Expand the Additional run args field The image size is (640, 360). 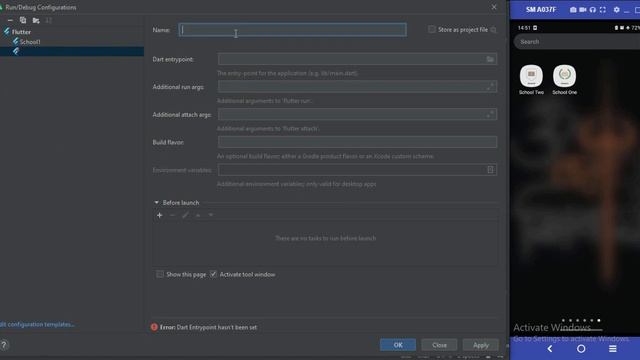[490, 87]
